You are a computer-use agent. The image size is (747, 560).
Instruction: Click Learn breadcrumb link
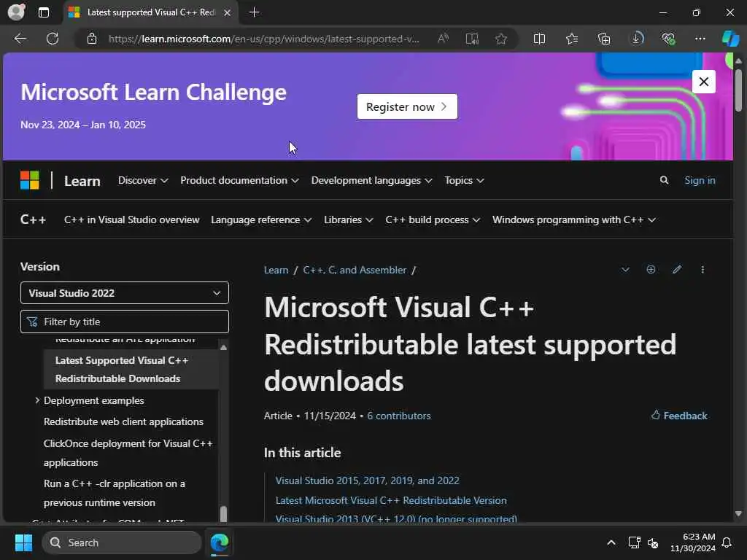pos(276,270)
